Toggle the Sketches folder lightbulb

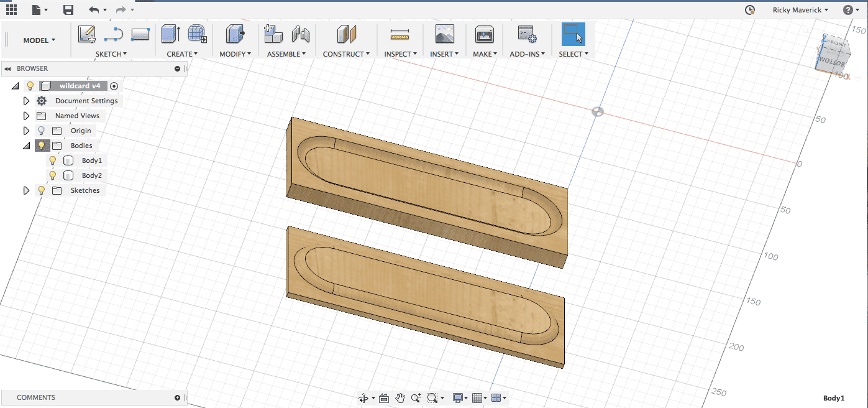(x=41, y=190)
